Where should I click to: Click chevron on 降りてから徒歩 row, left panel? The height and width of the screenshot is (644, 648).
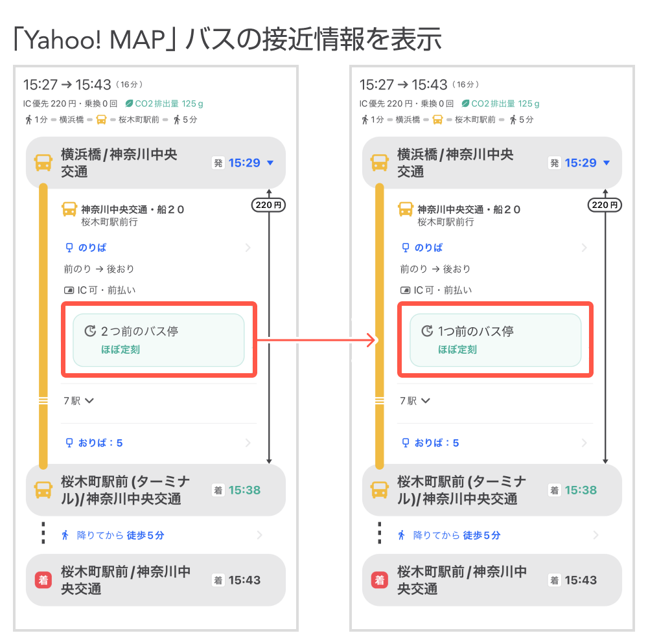(260, 535)
